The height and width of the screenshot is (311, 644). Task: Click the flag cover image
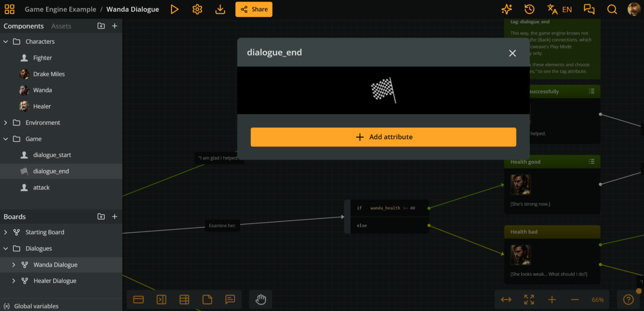click(383, 90)
